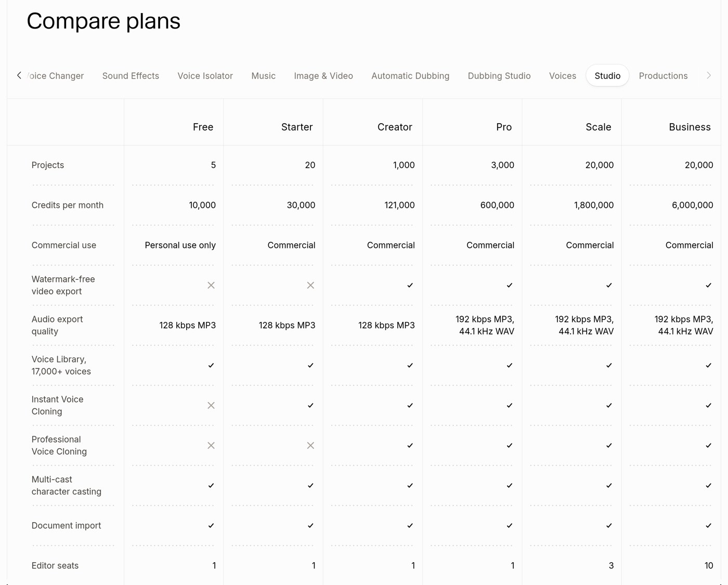Switch to the Voice Changer tab
The image size is (728, 585).
(x=55, y=76)
